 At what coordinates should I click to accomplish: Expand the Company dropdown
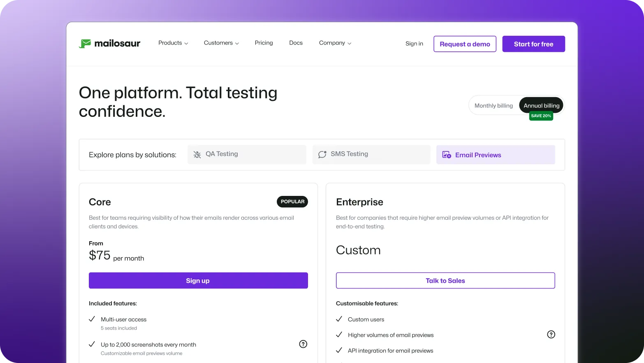335,43
